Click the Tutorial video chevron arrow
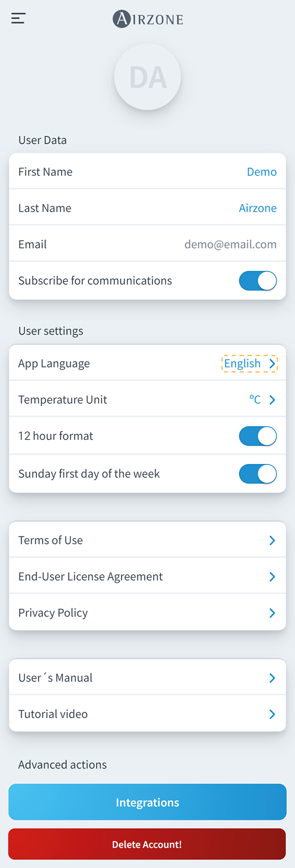This screenshot has height=868, width=295. click(272, 714)
